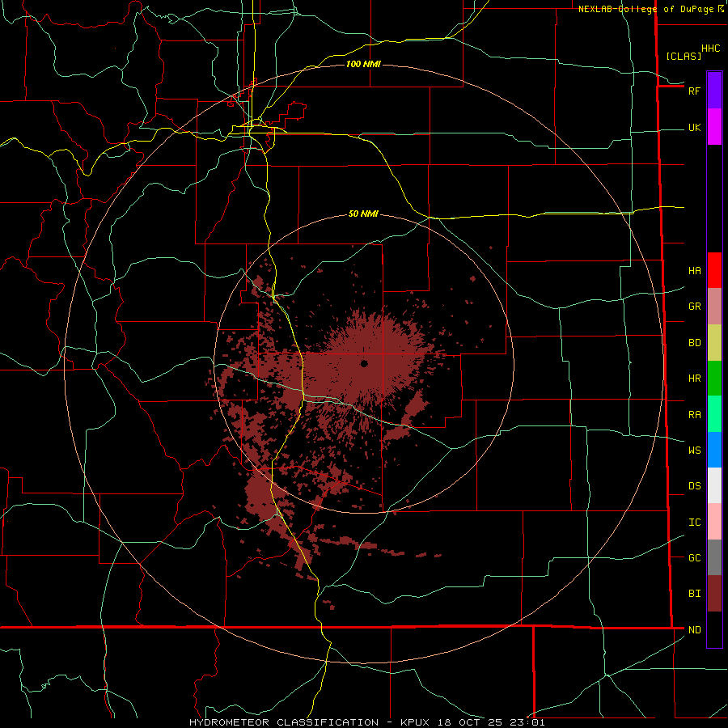Viewport: 728px width, 728px height.
Task: Click the black radar site dot
Action: (x=364, y=363)
